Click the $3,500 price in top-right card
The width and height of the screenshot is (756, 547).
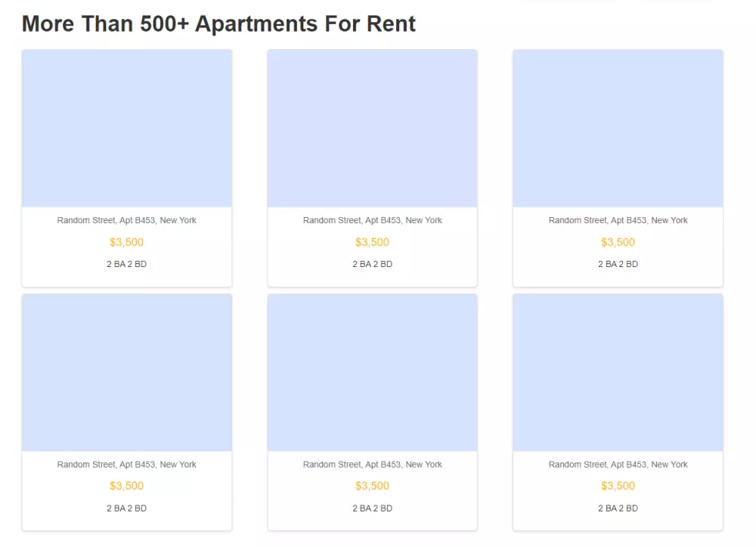pos(618,242)
